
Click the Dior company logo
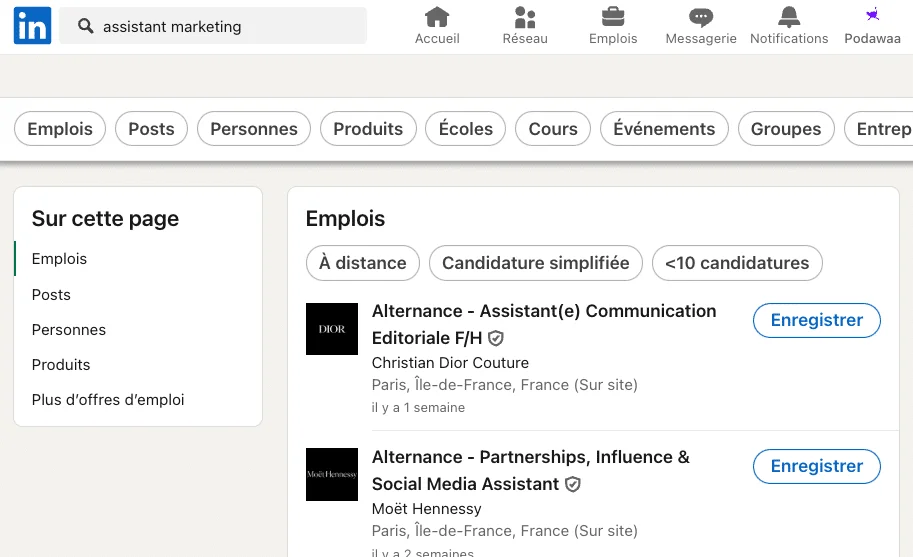point(332,329)
